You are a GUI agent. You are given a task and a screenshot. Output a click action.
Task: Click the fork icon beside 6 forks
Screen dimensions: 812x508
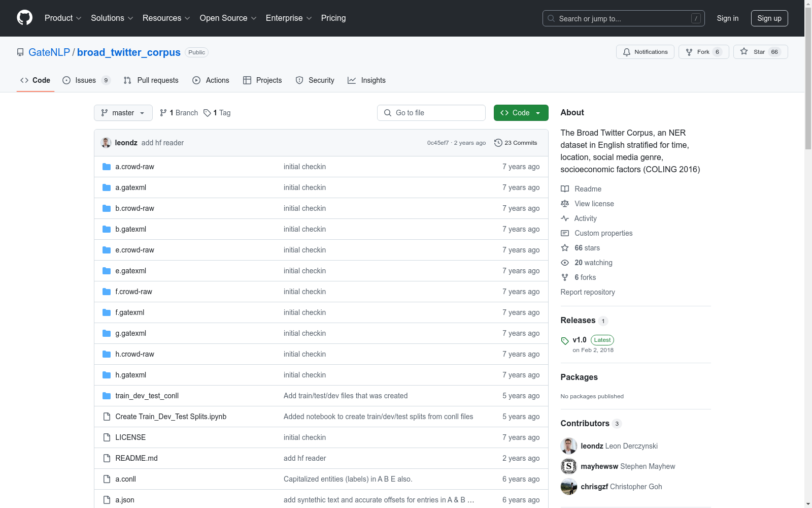click(x=565, y=277)
